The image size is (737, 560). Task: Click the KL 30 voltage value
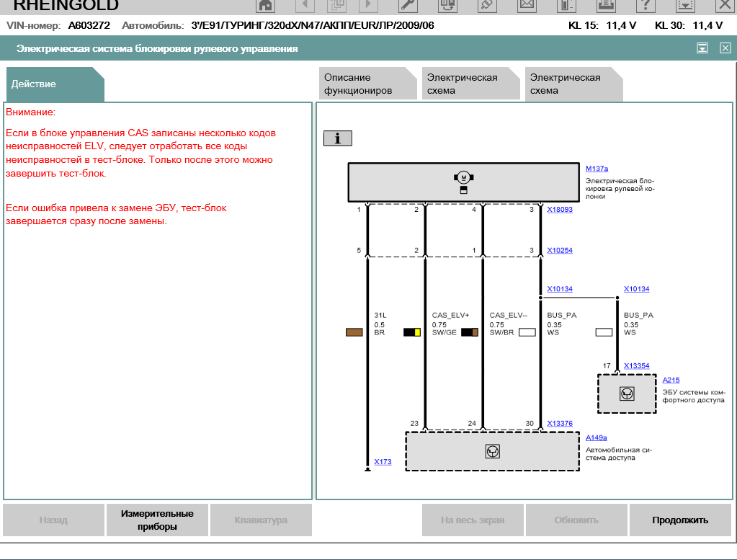click(x=707, y=25)
